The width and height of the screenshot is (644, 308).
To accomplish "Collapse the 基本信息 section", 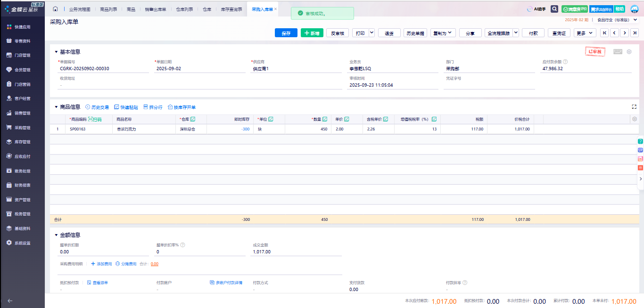I will click(56, 52).
